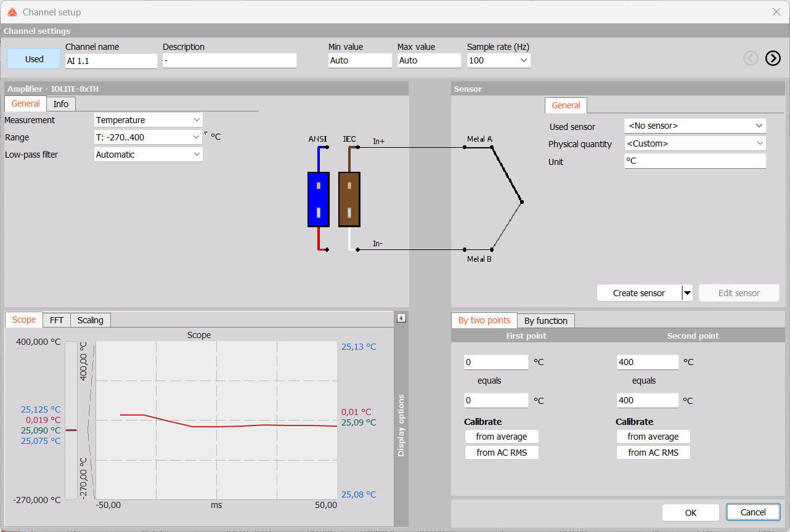This screenshot has height=532, width=790.
Task: Select the amplifier General tab
Action: pos(26,103)
